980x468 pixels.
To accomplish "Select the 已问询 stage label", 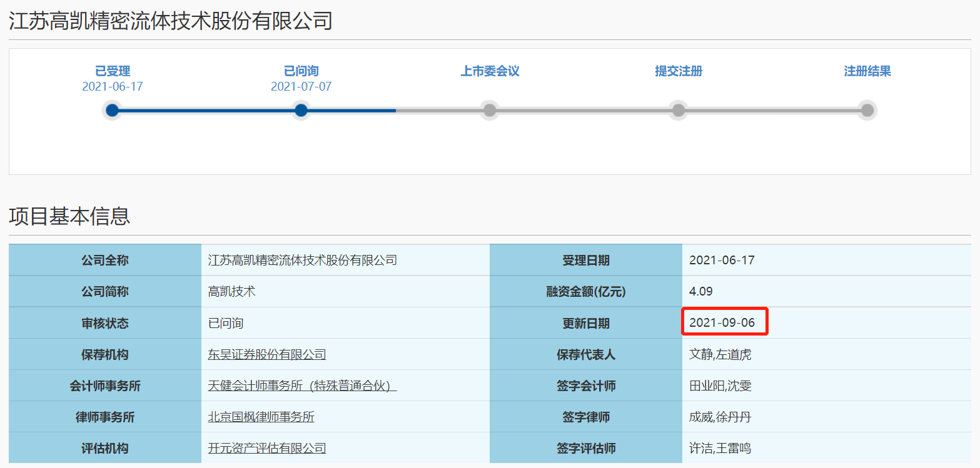I will 301,71.
